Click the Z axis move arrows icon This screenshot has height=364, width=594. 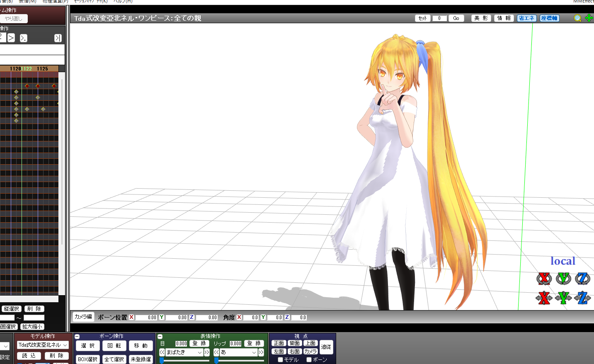pyautogui.click(x=582, y=298)
